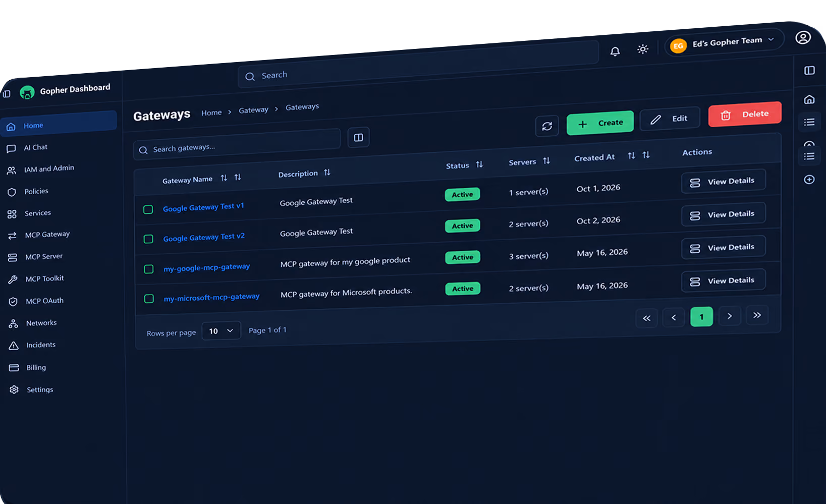View Details for my-microsoft-mcp-gateway
Image resolution: width=826 pixels, height=504 pixels.
coord(723,281)
